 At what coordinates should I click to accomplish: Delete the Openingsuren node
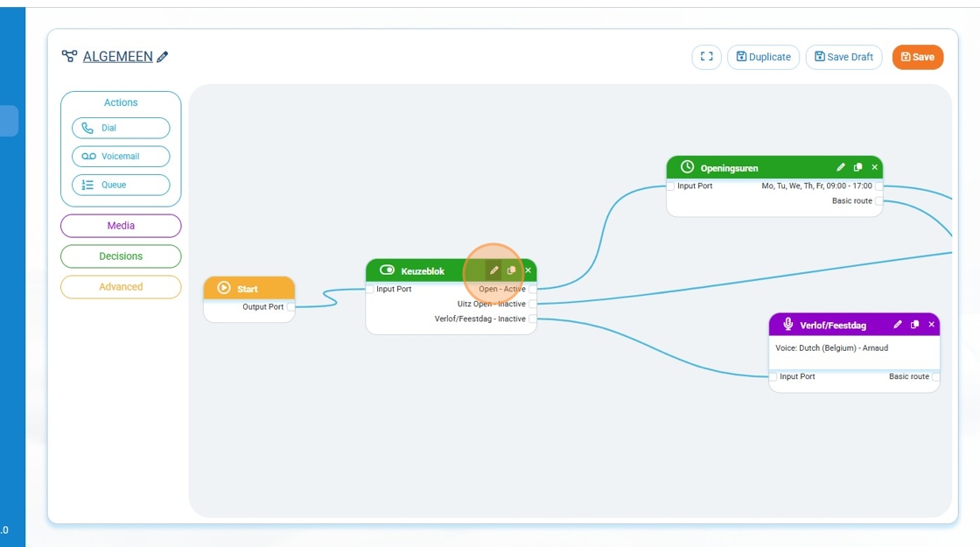tap(874, 167)
